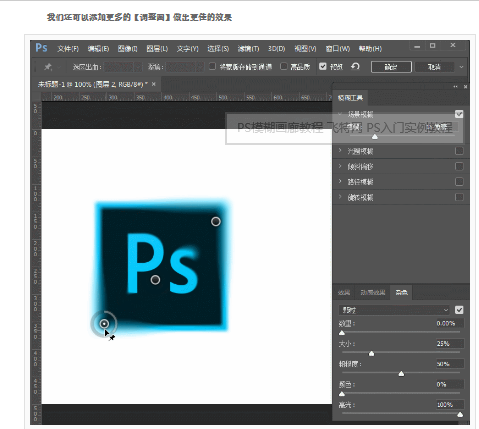Image resolution: width=479 pixels, height=429 pixels.
Task: Click the noise 数量 amount slider handle
Action: click(342, 333)
